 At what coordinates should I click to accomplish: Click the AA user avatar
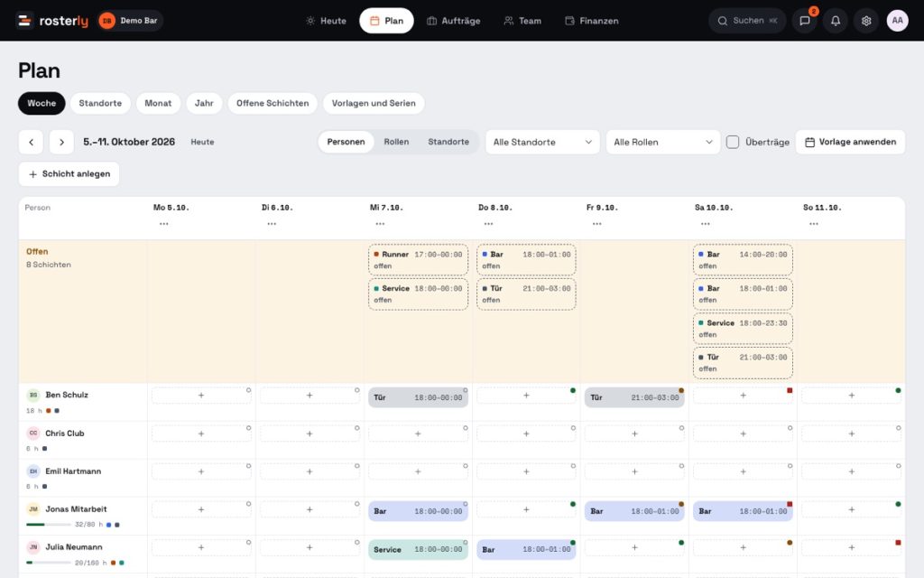coord(897,21)
